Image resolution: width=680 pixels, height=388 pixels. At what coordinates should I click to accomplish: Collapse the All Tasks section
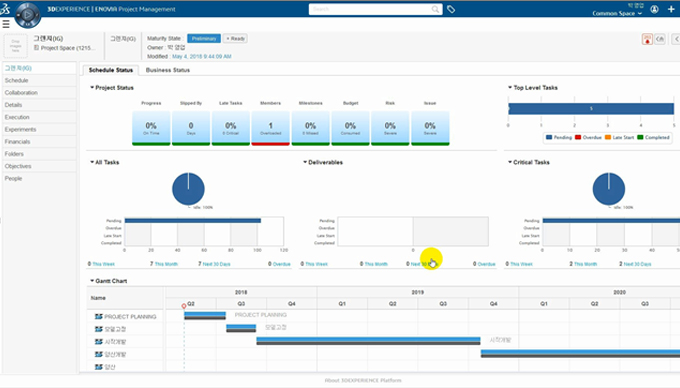(92, 162)
